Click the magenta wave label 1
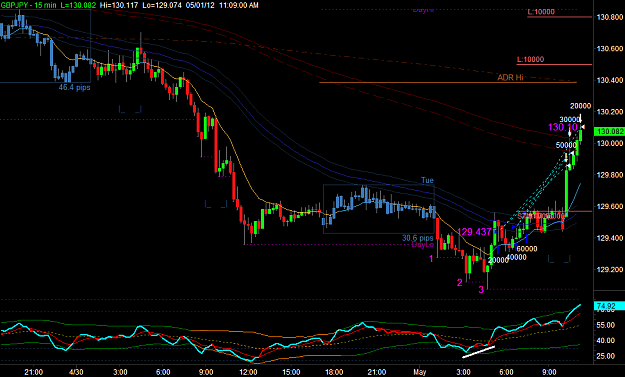The height and width of the screenshot is (377, 625). [x=431, y=259]
